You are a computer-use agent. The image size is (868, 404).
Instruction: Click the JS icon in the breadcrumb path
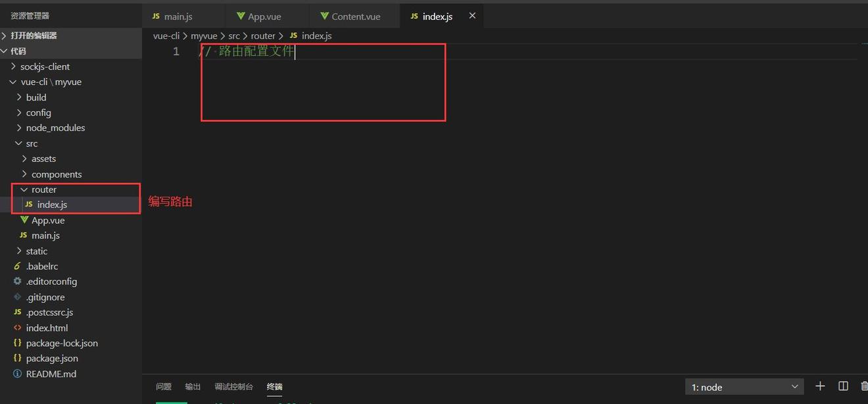[x=293, y=36]
